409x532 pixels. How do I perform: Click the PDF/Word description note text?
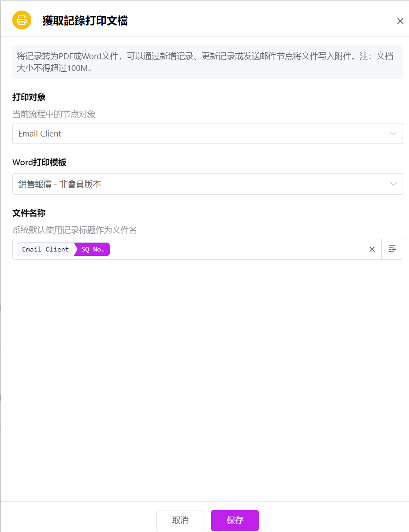(205, 62)
